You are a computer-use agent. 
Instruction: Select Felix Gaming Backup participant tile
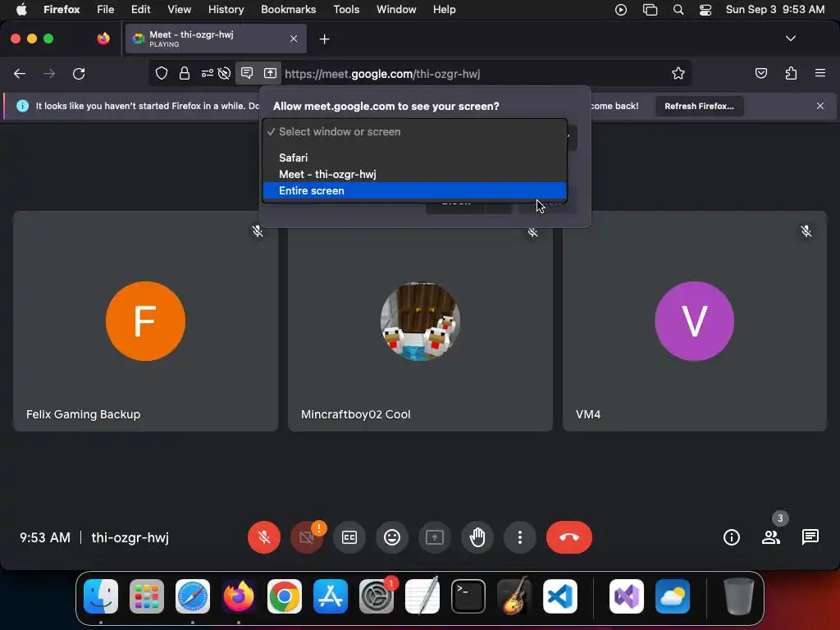pos(146,321)
